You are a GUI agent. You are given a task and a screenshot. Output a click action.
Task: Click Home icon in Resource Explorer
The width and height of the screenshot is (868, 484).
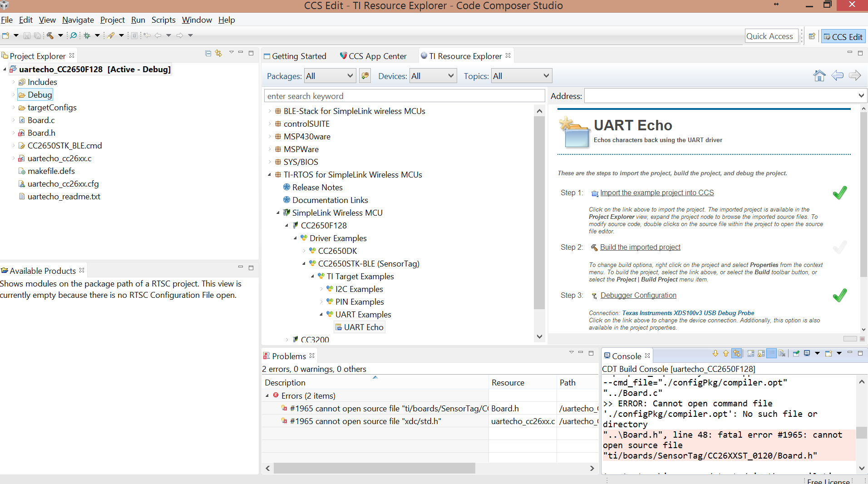pyautogui.click(x=819, y=75)
